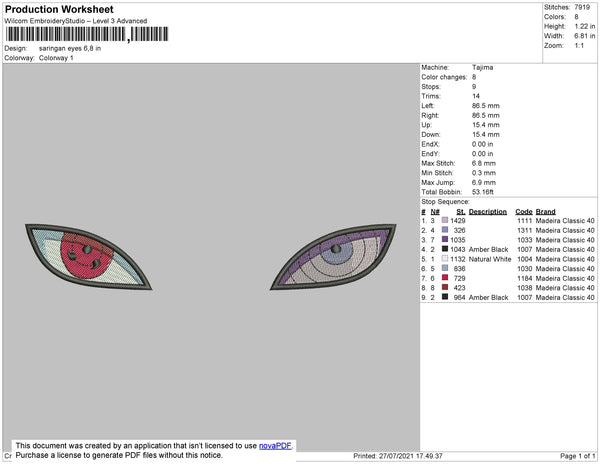Click the blue-violet swatch beside 326
Image resolution: width=600 pixels, height=464 pixels.
(x=445, y=230)
